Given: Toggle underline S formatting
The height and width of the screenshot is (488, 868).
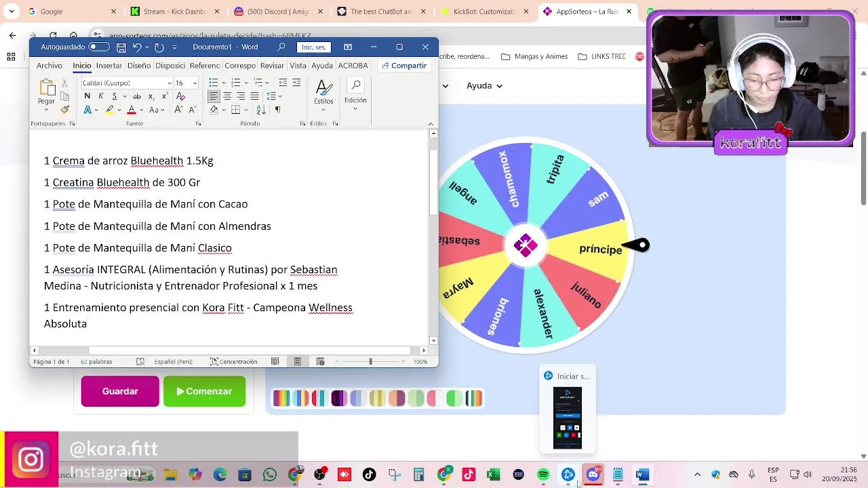Looking at the screenshot, I should (115, 96).
